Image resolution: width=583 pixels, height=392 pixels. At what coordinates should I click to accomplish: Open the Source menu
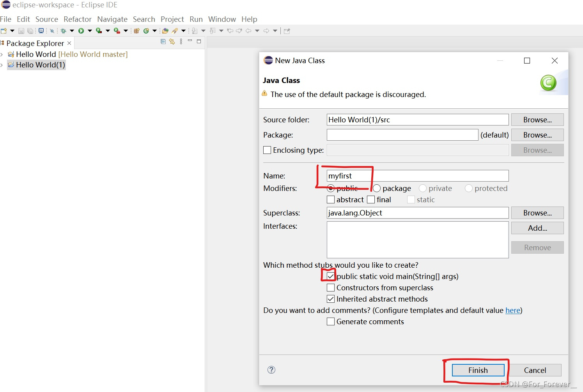pos(47,19)
